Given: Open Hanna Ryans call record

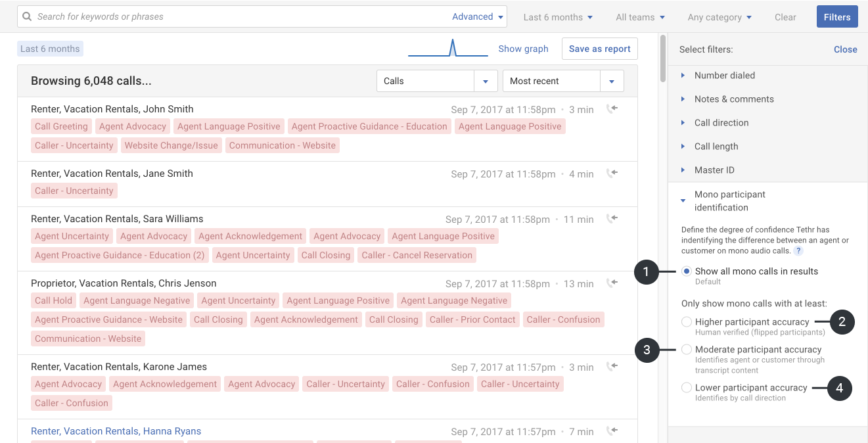Looking at the screenshot, I should [116, 431].
